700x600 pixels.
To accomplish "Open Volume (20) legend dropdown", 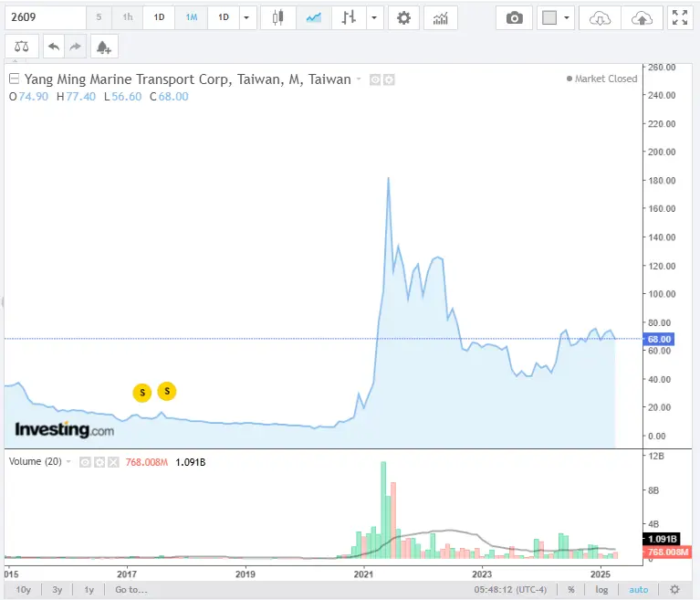I will 68,461.
